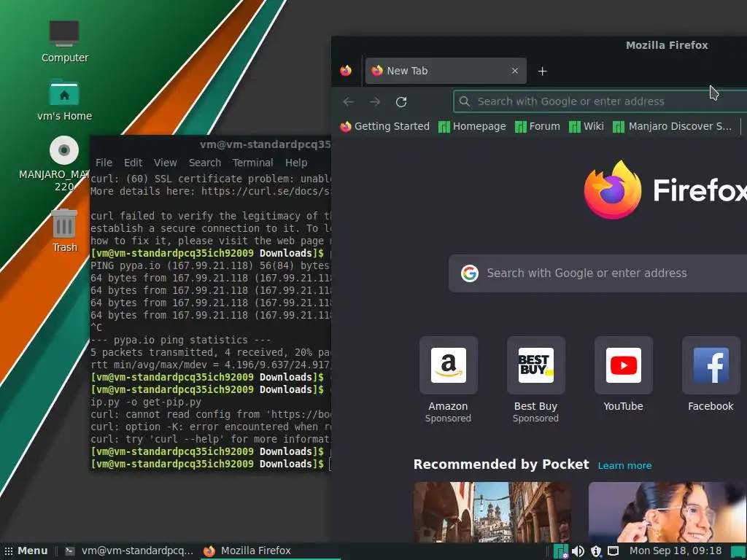Image resolution: width=747 pixels, height=560 pixels.
Task: Click the Firefox View icon left of tabs
Action: [346, 71]
